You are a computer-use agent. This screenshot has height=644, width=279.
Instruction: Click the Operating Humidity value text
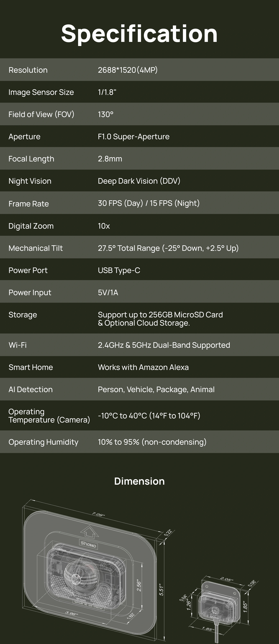[x=152, y=442]
